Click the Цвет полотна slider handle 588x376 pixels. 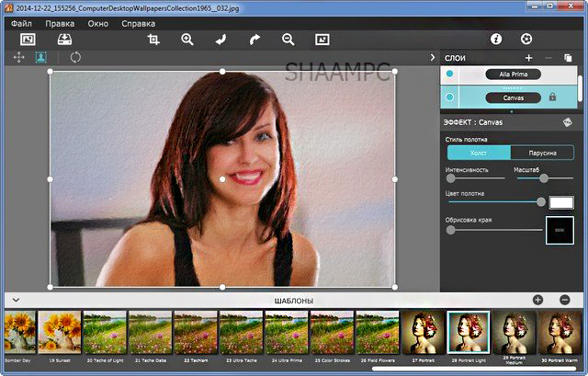coord(541,202)
